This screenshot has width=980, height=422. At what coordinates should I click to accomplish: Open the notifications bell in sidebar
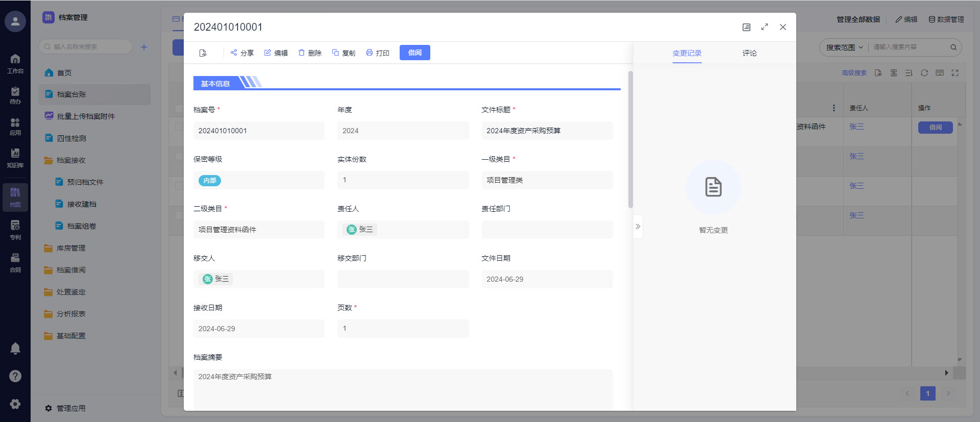pyautogui.click(x=15, y=349)
